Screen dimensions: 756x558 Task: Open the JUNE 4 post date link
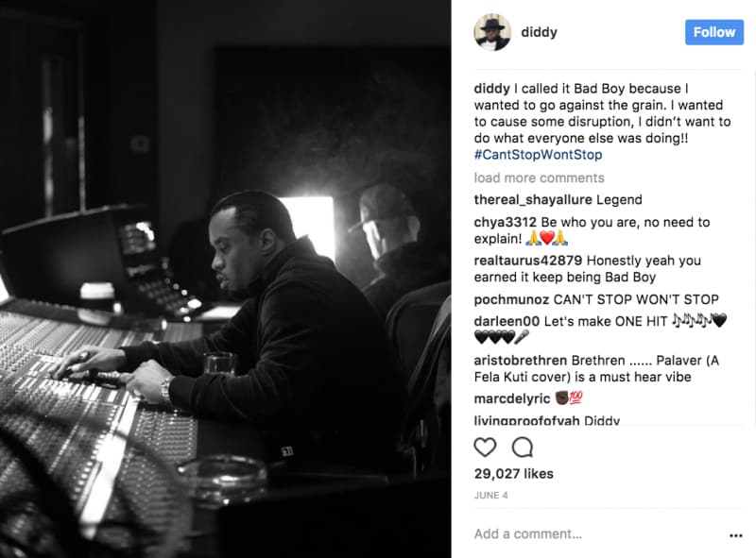490,496
